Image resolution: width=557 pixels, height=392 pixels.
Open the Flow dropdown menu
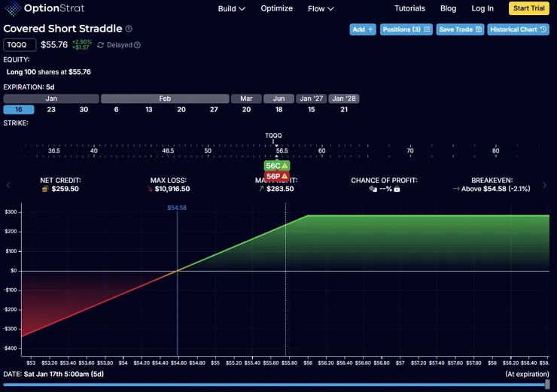click(321, 8)
